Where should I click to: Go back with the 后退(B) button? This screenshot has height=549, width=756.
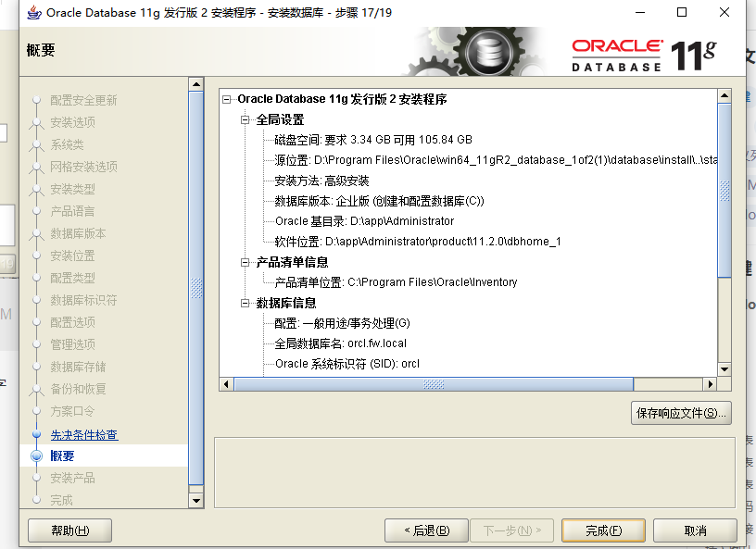[426, 530]
